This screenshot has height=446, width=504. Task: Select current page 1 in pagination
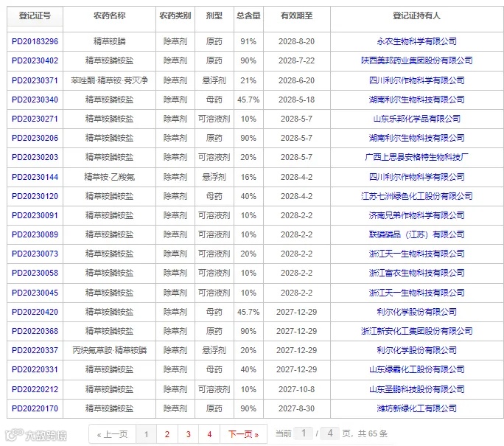[146, 434]
